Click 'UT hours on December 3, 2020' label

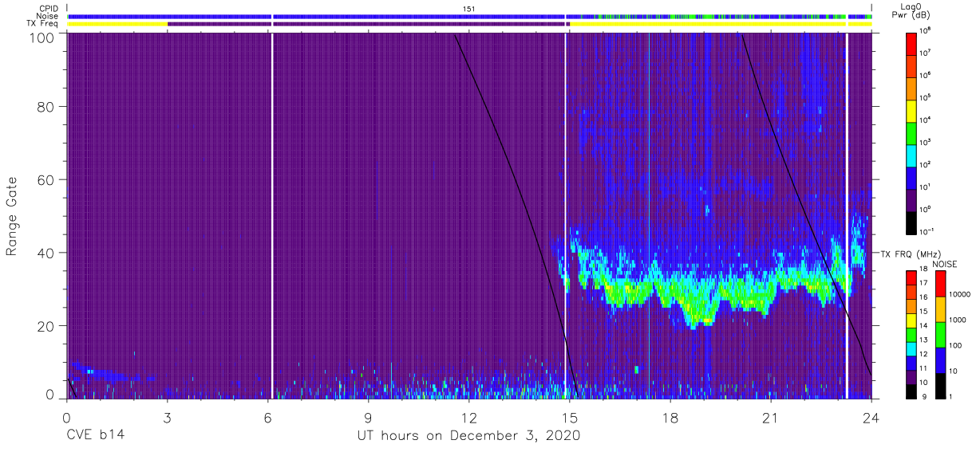(468, 436)
